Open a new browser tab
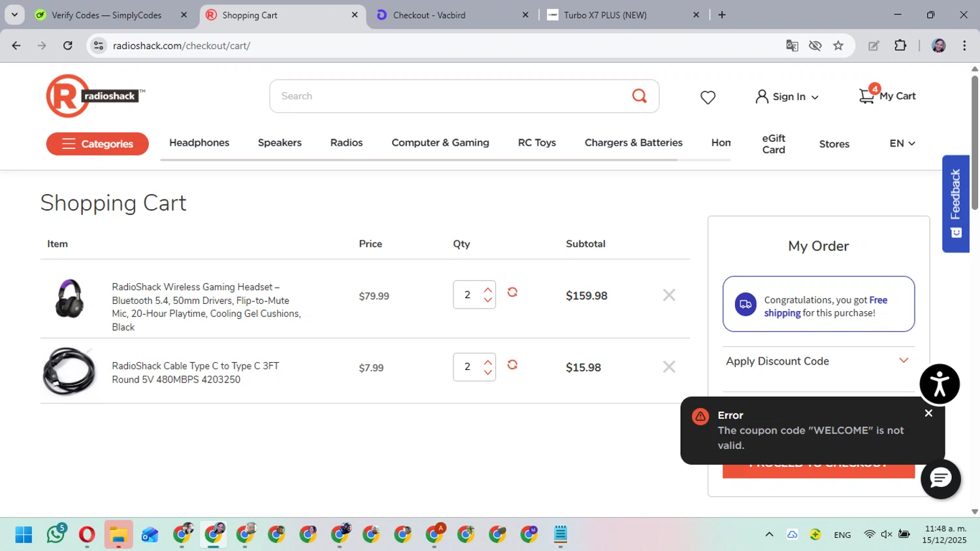Image resolution: width=980 pixels, height=551 pixels. pyautogui.click(x=722, y=14)
